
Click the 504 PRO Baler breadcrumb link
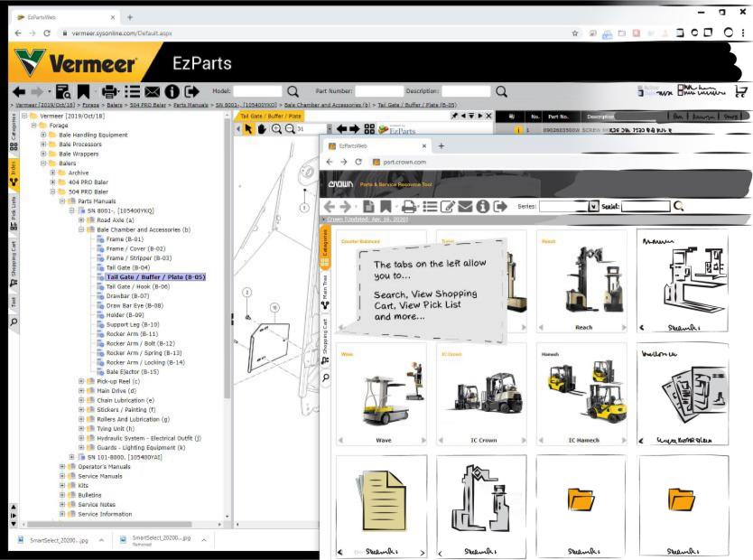pyautogui.click(x=147, y=105)
